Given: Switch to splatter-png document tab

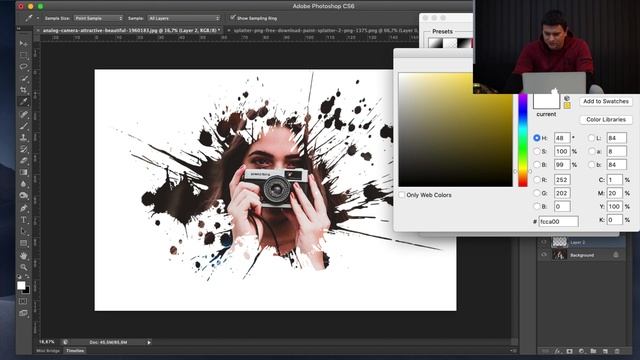Looking at the screenshot, I should pyautogui.click(x=324, y=30).
